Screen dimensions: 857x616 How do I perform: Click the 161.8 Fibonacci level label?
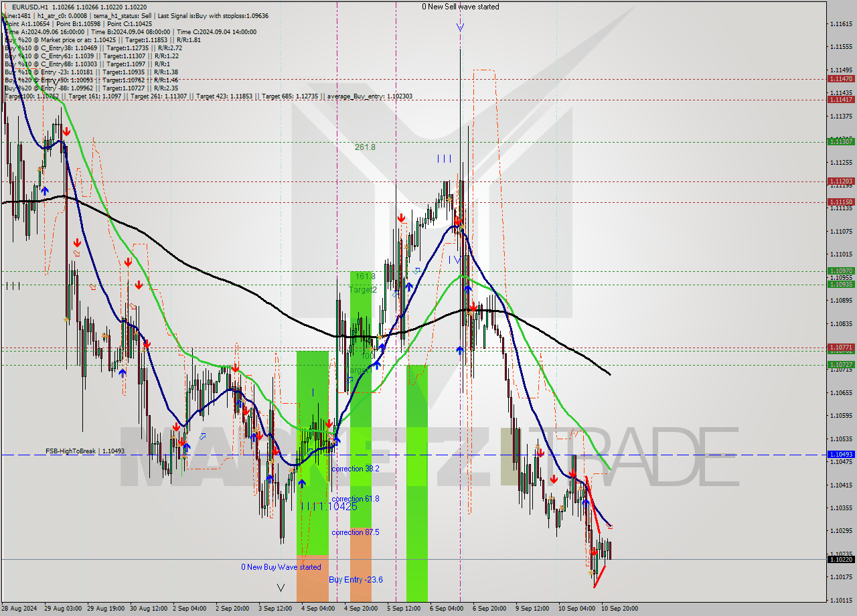[365, 276]
